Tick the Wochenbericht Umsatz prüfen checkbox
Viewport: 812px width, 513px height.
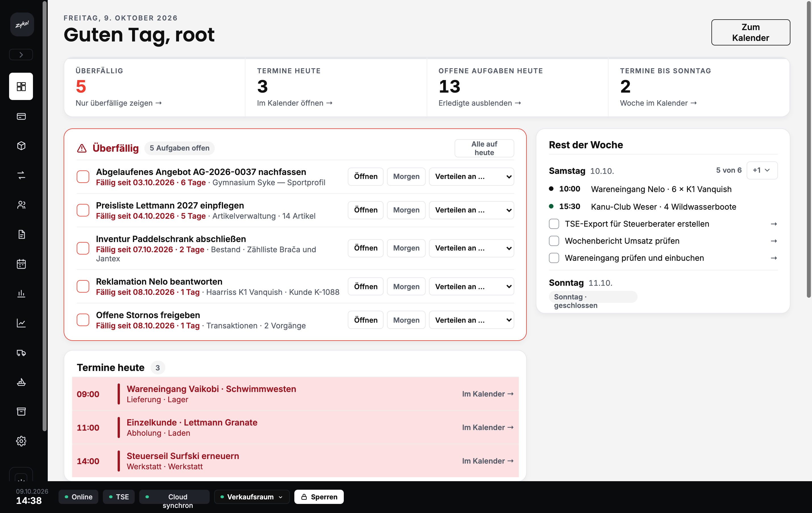tap(554, 241)
